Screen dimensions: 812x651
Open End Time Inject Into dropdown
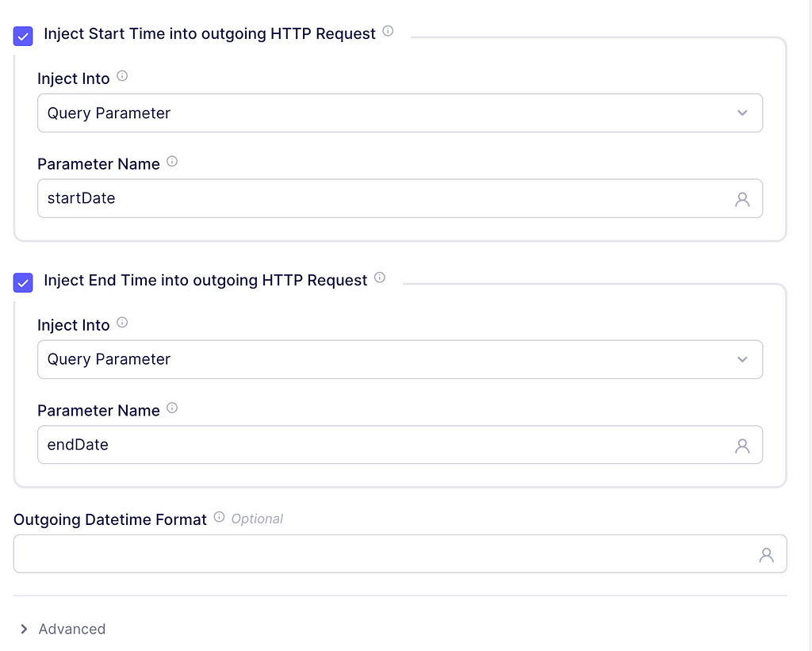click(x=400, y=359)
